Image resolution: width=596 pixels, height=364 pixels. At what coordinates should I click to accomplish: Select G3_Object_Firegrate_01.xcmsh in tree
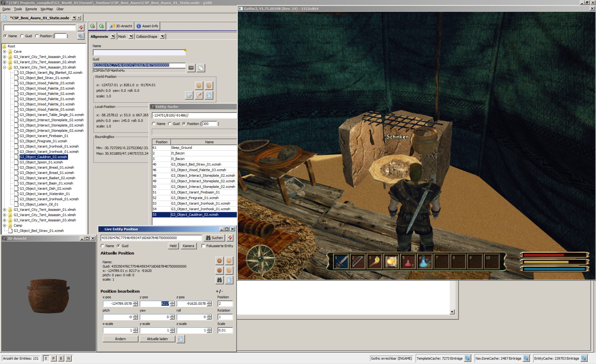43,141
